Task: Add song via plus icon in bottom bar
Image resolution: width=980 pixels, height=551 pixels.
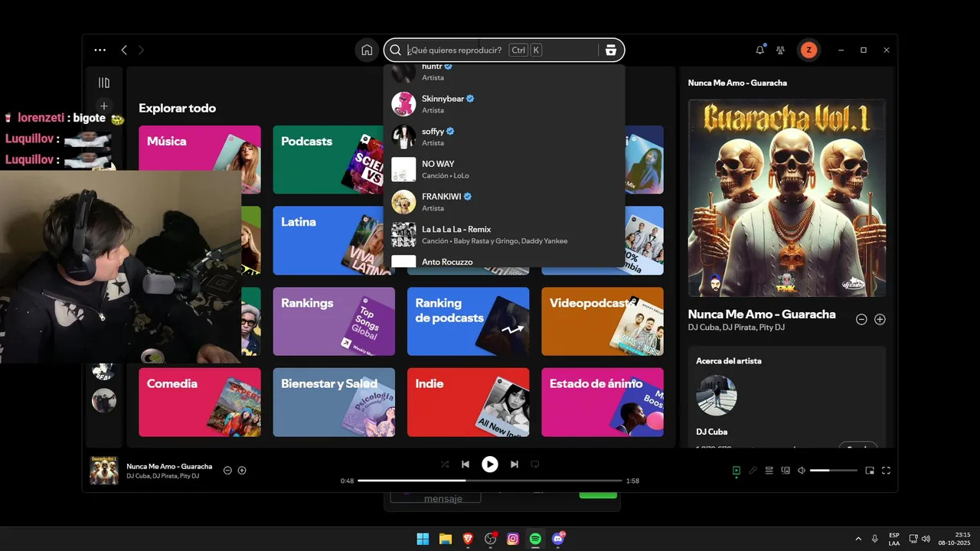Action: (x=242, y=470)
